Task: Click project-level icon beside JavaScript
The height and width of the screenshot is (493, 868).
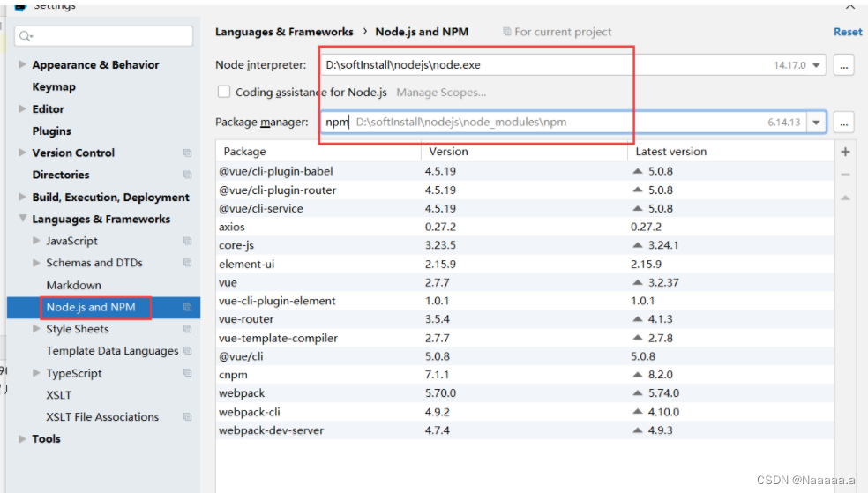Action: tap(187, 241)
